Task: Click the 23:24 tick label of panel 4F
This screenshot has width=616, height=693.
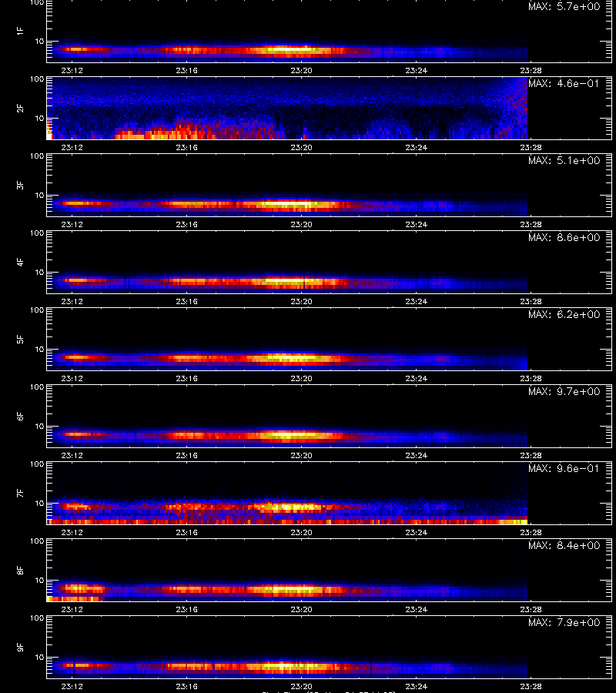Action: point(417,301)
